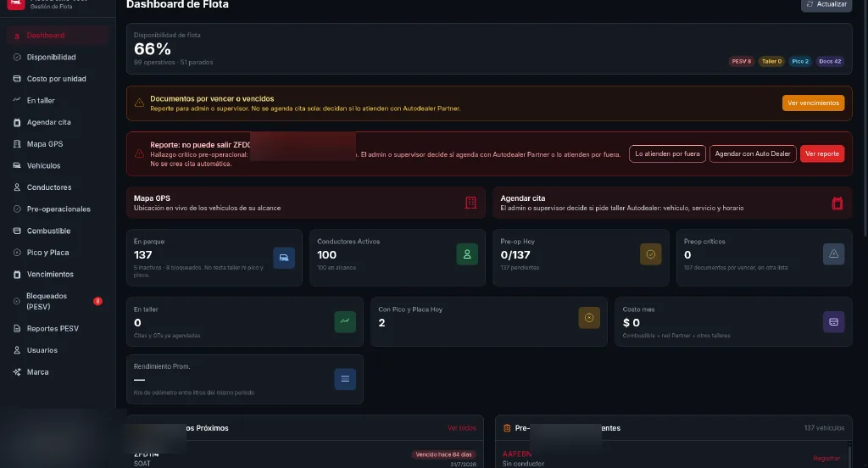
Task: Click Agendar con Auto Dealer button
Action: (753, 154)
